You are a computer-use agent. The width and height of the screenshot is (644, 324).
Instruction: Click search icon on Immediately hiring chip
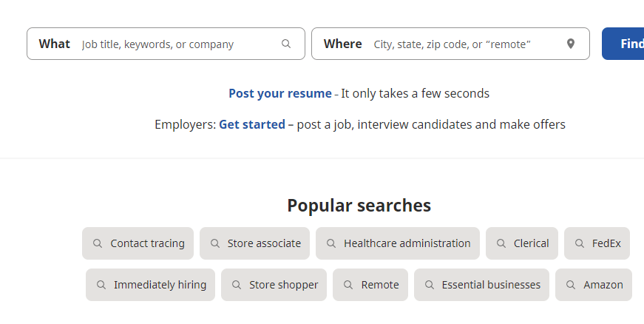click(101, 285)
